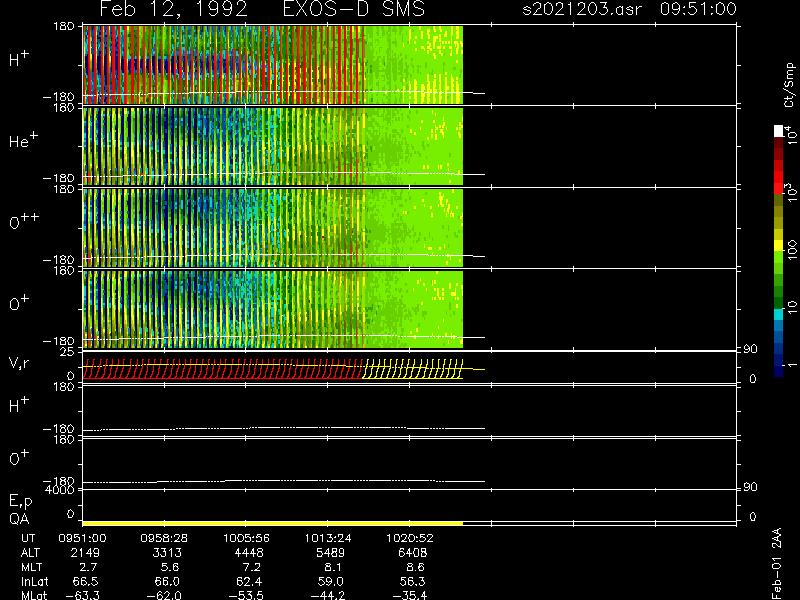Pick the dark blue colorbar segment near 1

coord(779,370)
